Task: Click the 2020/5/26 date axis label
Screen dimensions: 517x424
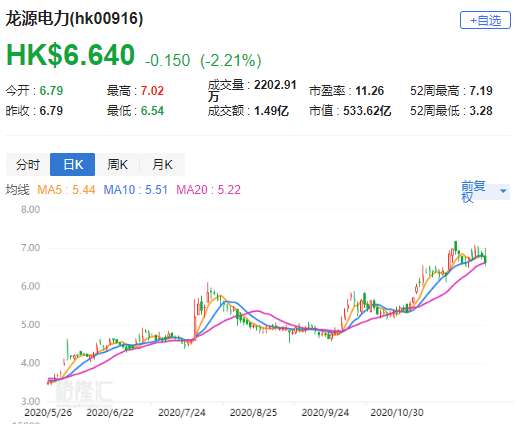Action: click(x=48, y=413)
